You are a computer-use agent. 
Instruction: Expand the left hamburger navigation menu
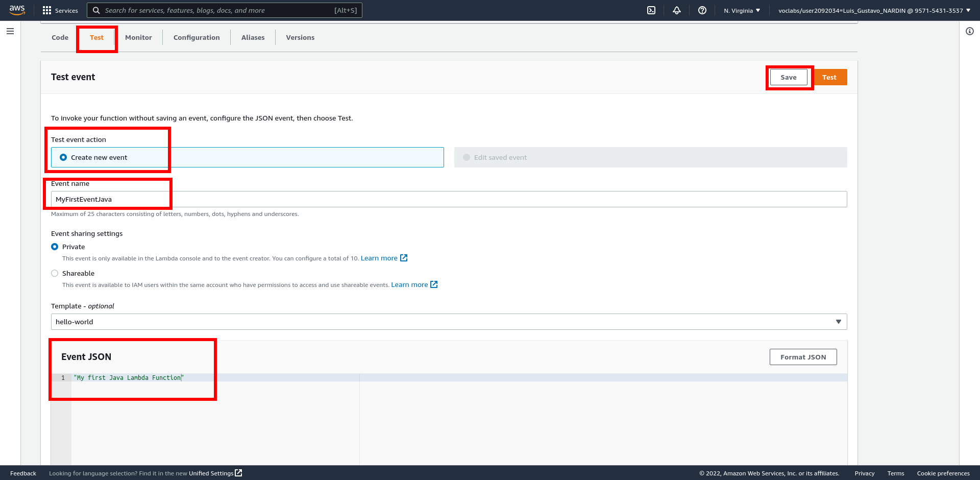tap(10, 31)
